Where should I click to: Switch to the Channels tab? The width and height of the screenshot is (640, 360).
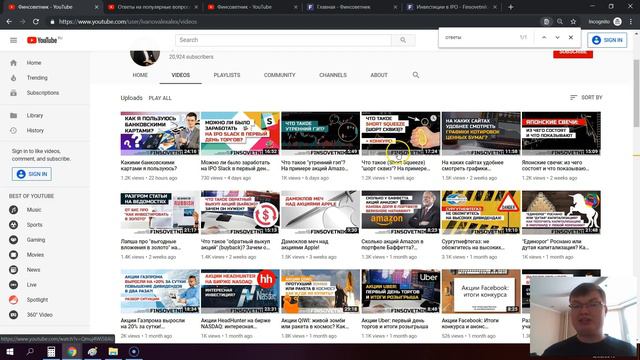[x=333, y=75]
